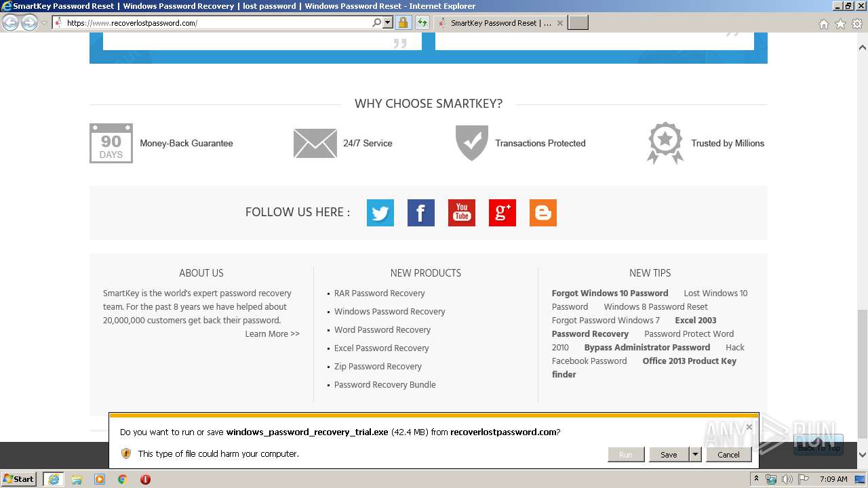Open the recent pages dropdown arrow

click(44, 23)
